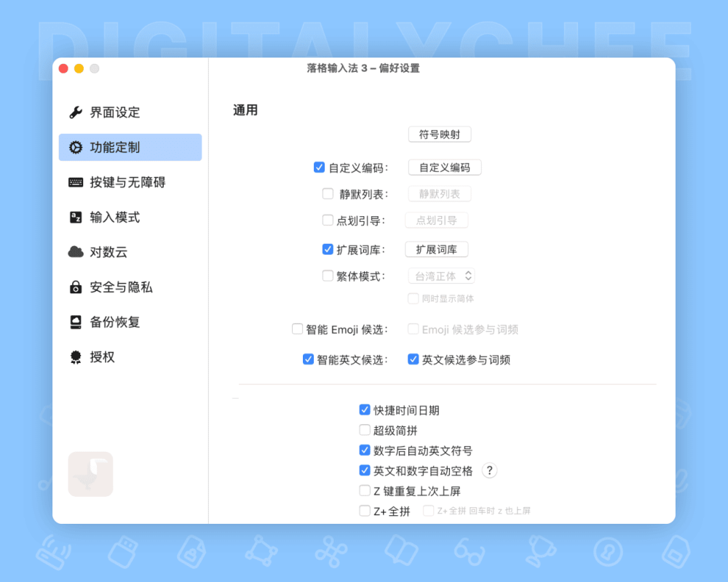Enable the 点划引导 checkbox
This screenshot has height=582, width=728.
click(328, 220)
